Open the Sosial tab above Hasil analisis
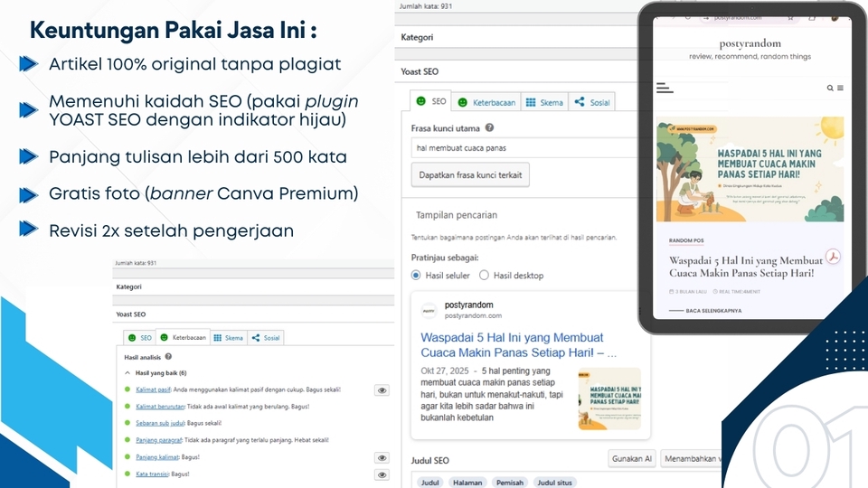Screen dimensions: 868x488 coord(265,337)
